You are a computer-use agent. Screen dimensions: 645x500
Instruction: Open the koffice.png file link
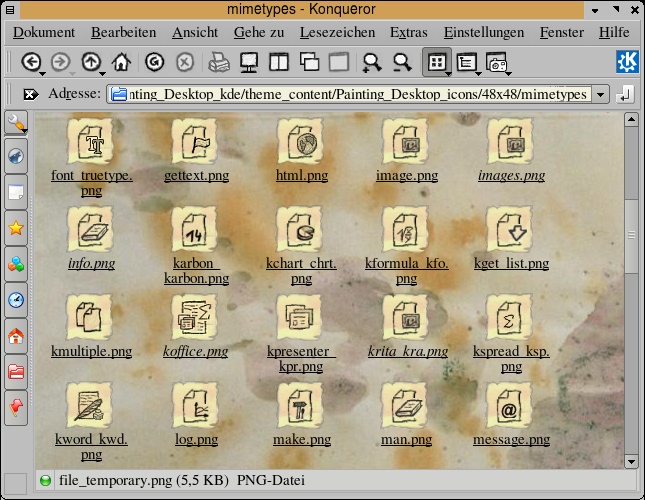[x=195, y=351]
